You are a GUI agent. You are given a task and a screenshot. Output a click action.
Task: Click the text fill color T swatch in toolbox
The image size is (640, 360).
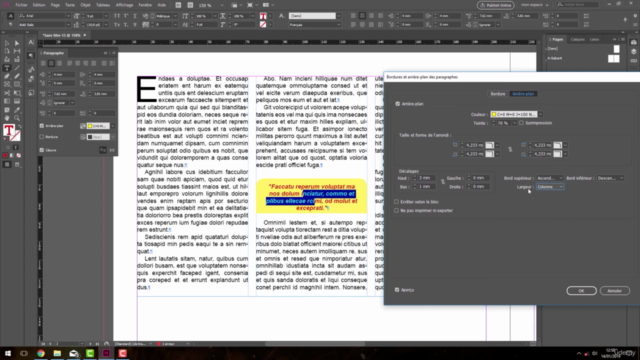[x=9, y=130]
